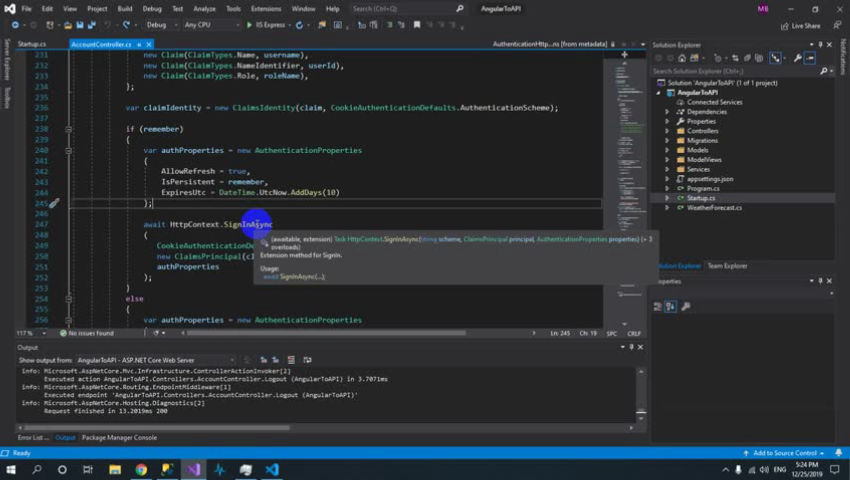850x480 pixels.
Task: Click notifications bell in status bar
Action: coord(839,453)
